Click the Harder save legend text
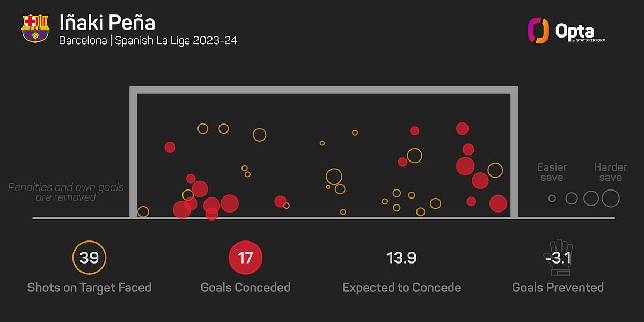This screenshot has width=644, height=322. tap(610, 173)
